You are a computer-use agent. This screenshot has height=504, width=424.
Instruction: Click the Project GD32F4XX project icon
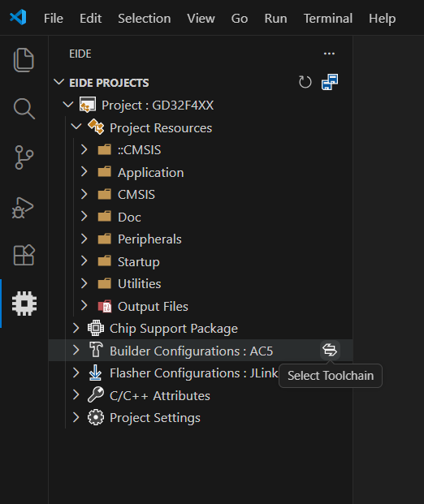(x=88, y=105)
